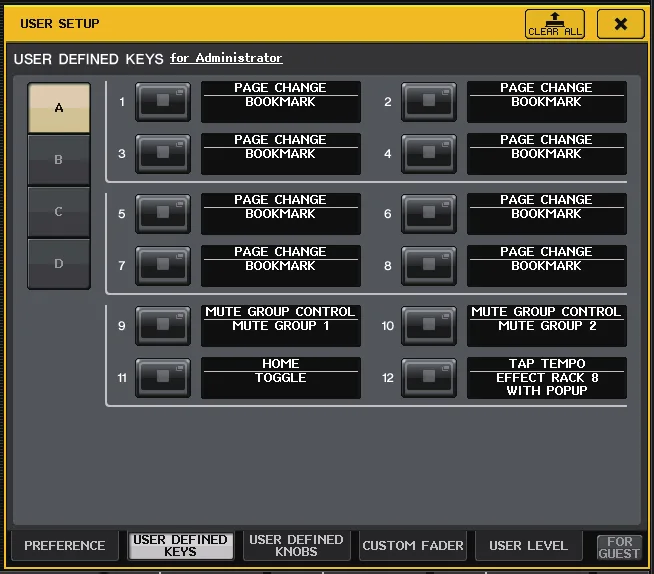Image resolution: width=654 pixels, height=574 pixels.
Task: Click key 1 PAGE CHANGE BOOKMARK field
Action: tap(281, 102)
